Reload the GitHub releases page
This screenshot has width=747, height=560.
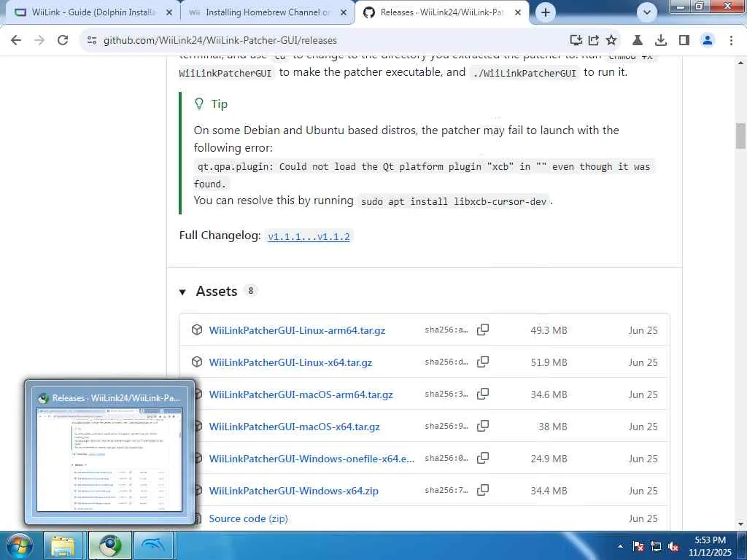coord(63,40)
